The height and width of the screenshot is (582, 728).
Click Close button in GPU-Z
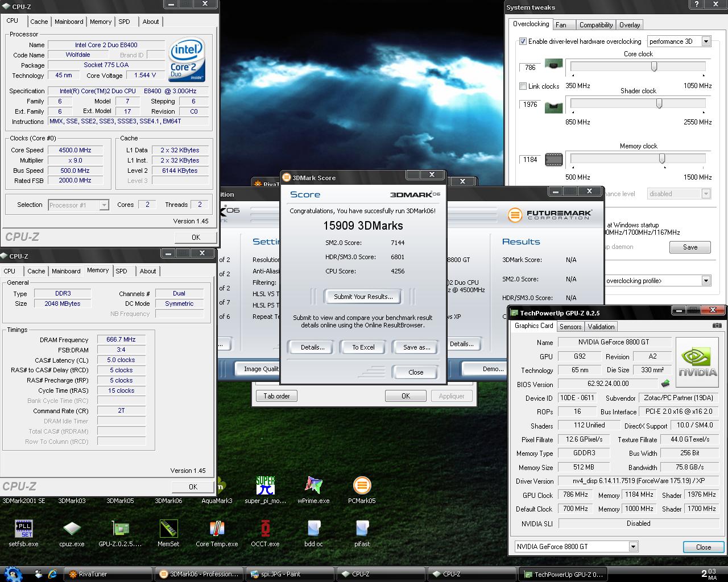pyautogui.click(x=703, y=547)
